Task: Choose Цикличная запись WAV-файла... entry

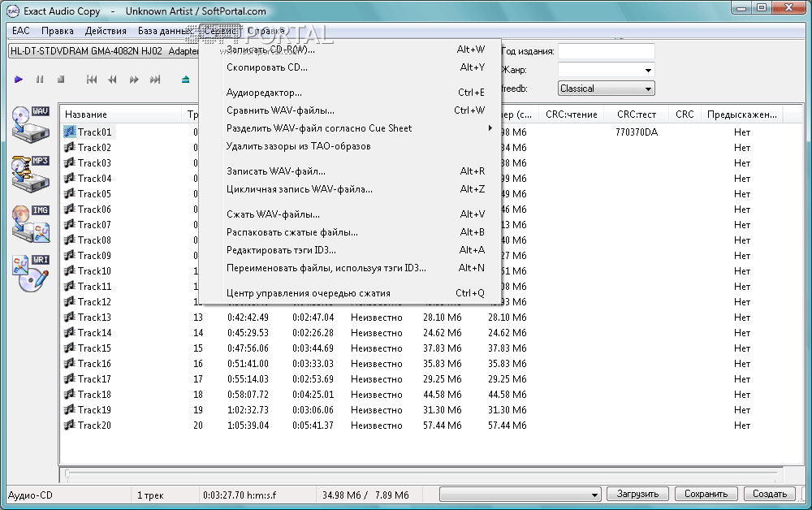Action: coord(350,189)
